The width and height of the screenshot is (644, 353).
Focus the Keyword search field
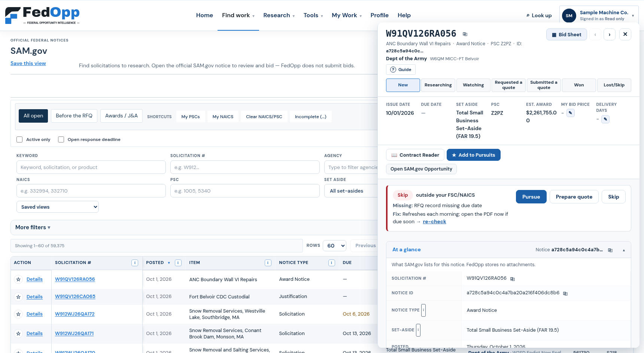91,167
